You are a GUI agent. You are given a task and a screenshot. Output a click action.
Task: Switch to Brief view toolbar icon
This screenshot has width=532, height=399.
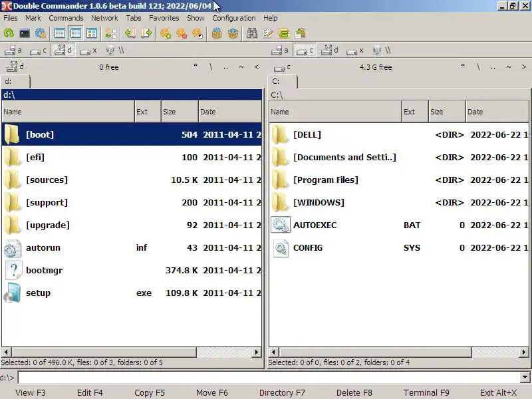pyautogui.click(x=60, y=33)
